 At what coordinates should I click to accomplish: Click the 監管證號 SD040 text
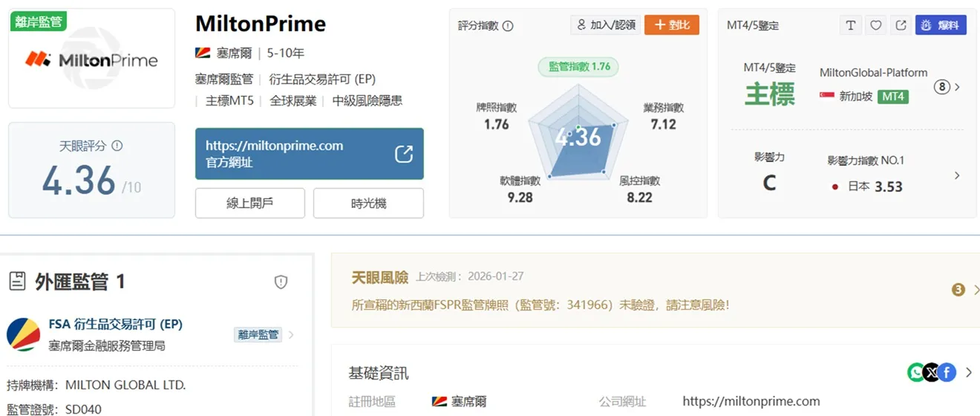point(54,409)
